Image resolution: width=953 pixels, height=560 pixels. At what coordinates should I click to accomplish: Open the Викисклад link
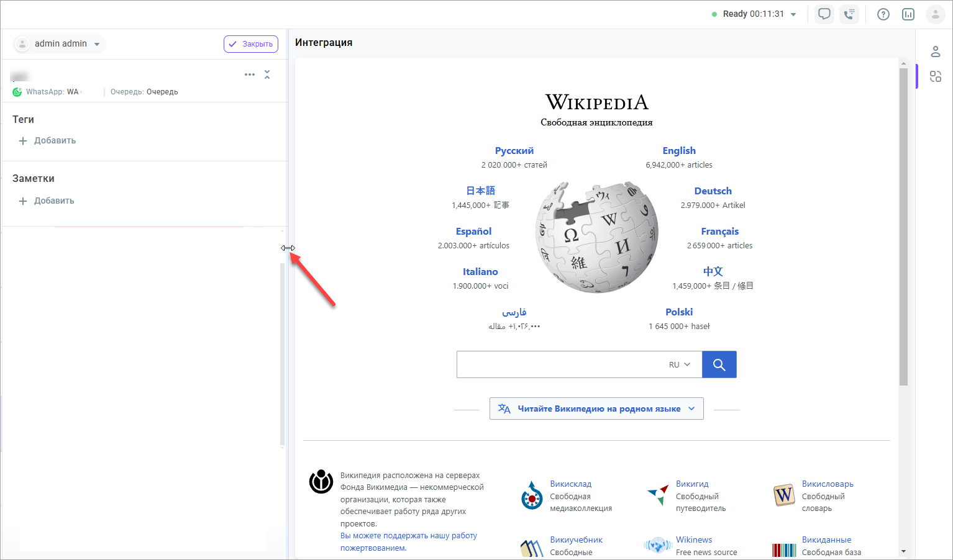(570, 484)
